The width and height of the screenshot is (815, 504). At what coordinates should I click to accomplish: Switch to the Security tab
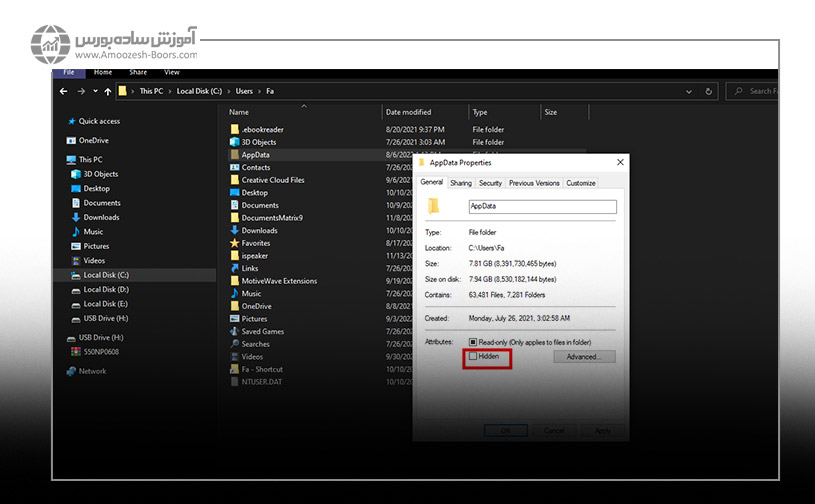pos(490,183)
